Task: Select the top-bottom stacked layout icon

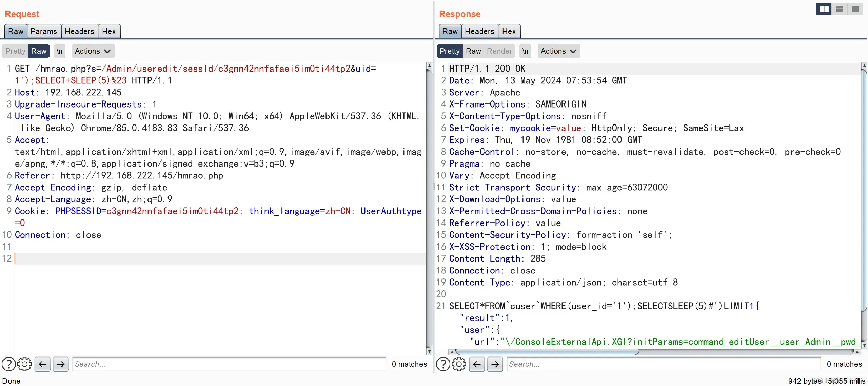Action: (x=840, y=9)
